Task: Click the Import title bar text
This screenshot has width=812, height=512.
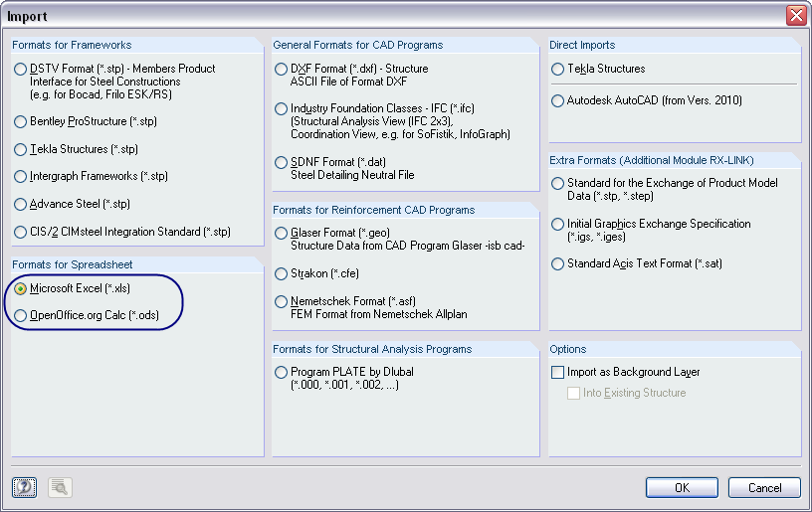Action: coord(27,17)
